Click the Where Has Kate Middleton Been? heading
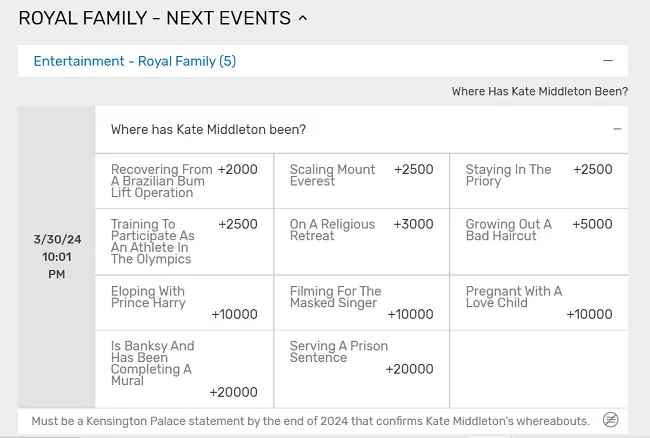650x438 pixels. point(540,91)
